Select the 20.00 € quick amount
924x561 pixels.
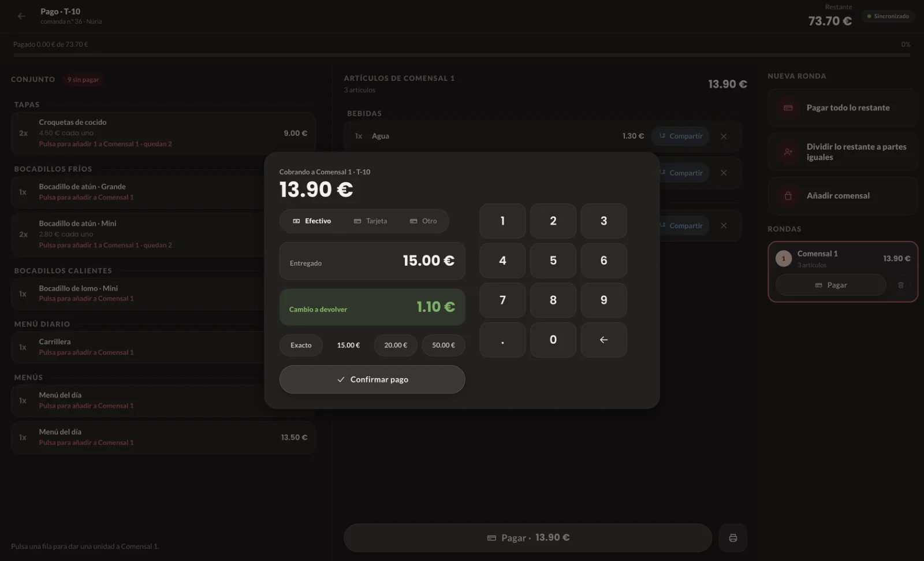click(x=396, y=345)
